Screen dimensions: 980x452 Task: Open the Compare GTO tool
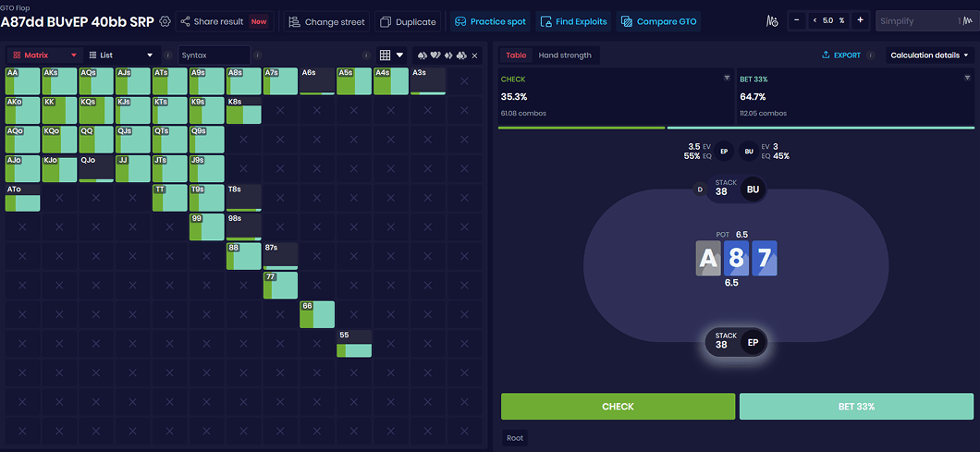[x=659, y=21]
